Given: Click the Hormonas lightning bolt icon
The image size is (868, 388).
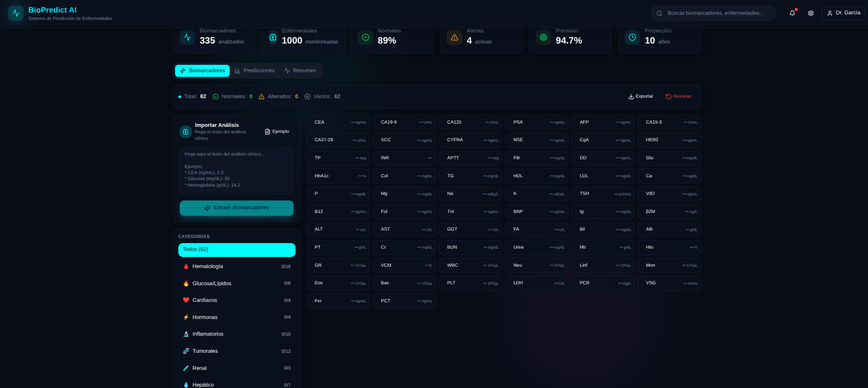Looking at the screenshot, I should (186, 317).
